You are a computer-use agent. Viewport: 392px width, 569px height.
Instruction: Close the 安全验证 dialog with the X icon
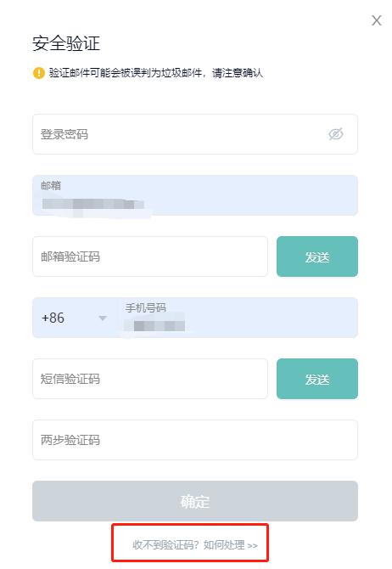coord(377,20)
